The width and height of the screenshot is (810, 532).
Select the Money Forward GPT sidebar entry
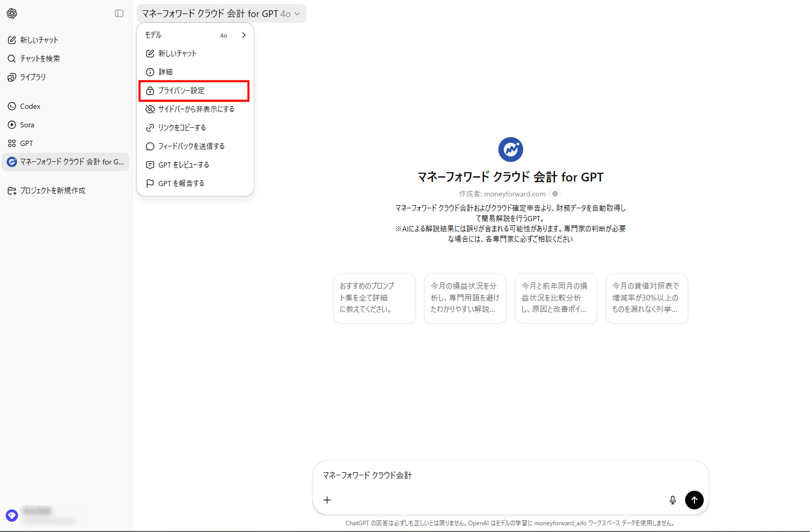66,162
